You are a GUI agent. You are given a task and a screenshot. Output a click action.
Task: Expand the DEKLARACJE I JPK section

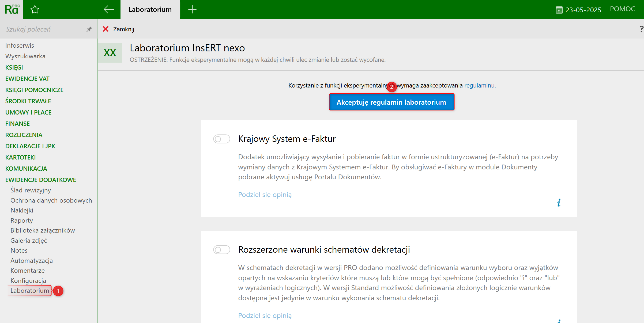[30, 146]
